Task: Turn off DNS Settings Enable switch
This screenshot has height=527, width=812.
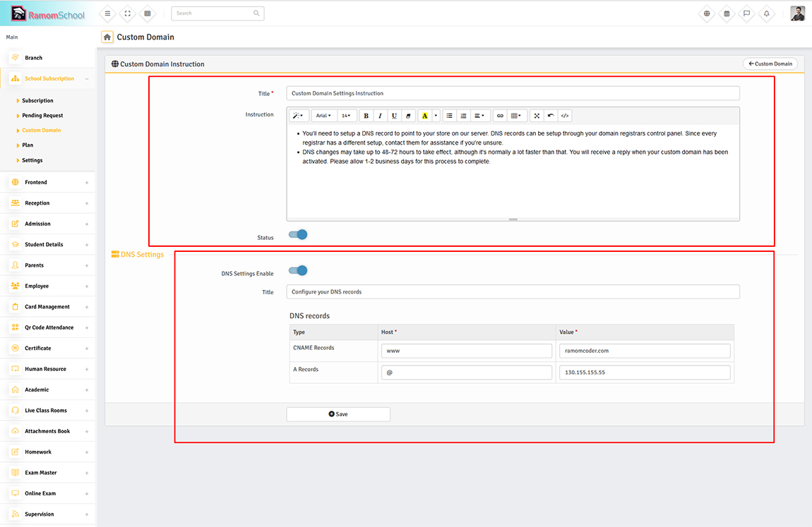Action: click(x=298, y=271)
